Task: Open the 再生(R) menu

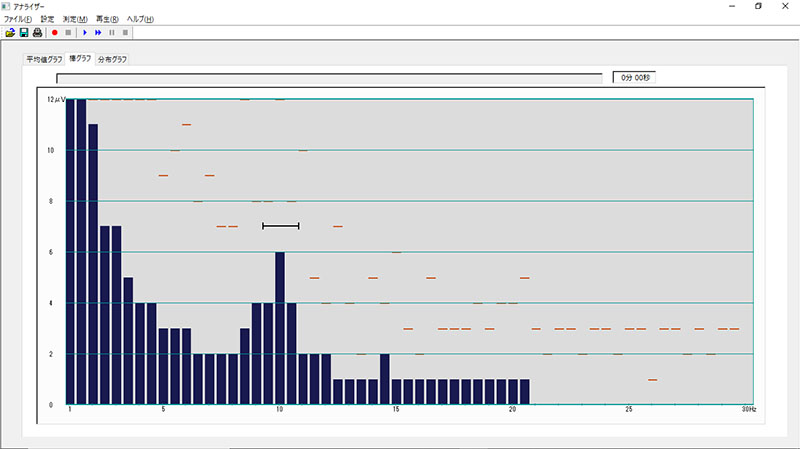Action: [x=107, y=19]
